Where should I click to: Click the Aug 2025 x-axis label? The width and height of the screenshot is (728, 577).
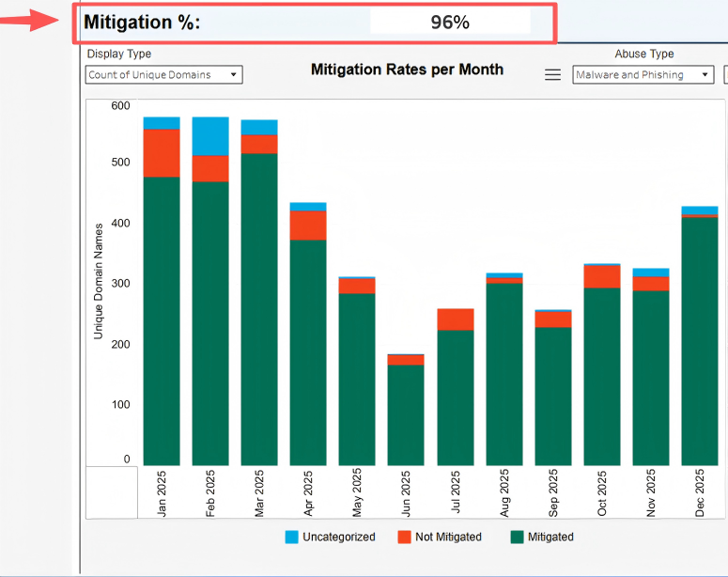click(504, 493)
